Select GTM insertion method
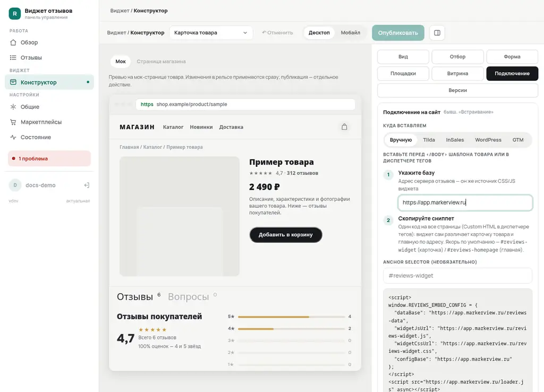544x392 pixels. coord(518,140)
